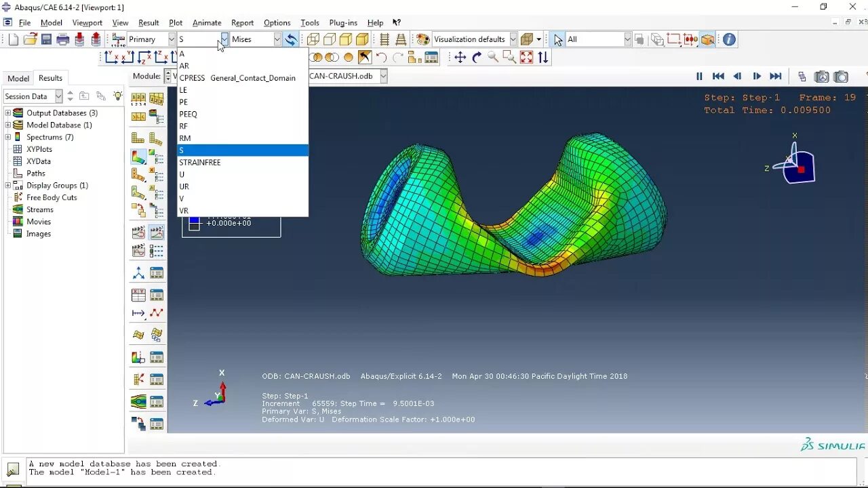The image size is (868, 488).
Task: Step to next frame
Action: (756, 77)
